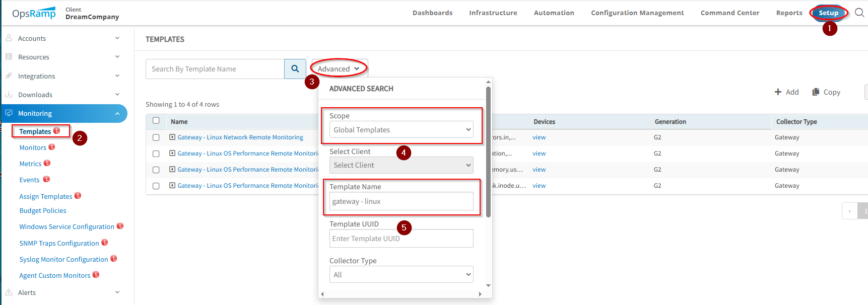
Task: Expand the Accounts sidebar section
Action: [117, 38]
